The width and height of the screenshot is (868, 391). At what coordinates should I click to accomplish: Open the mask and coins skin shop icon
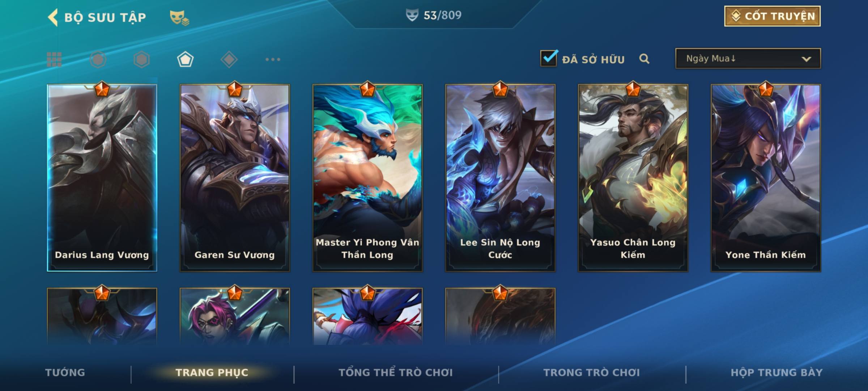click(x=179, y=18)
